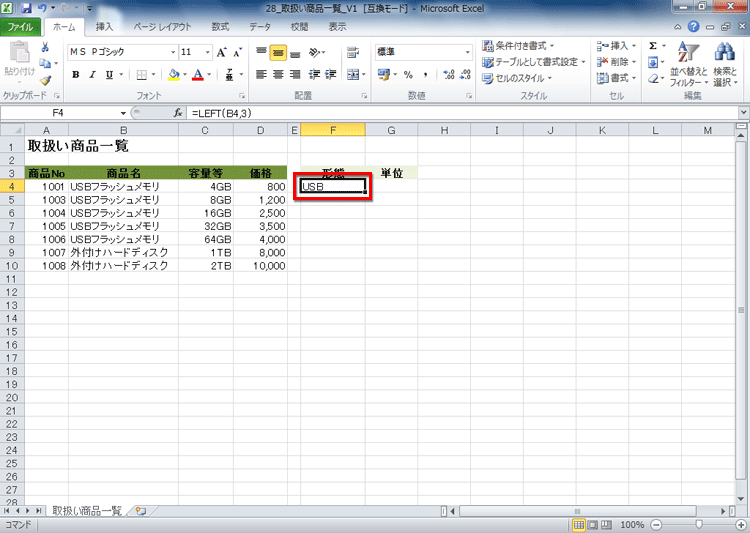Switch to 校閲 tab
Image resolution: width=750 pixels, height=533 pixels.
point(299,27)
